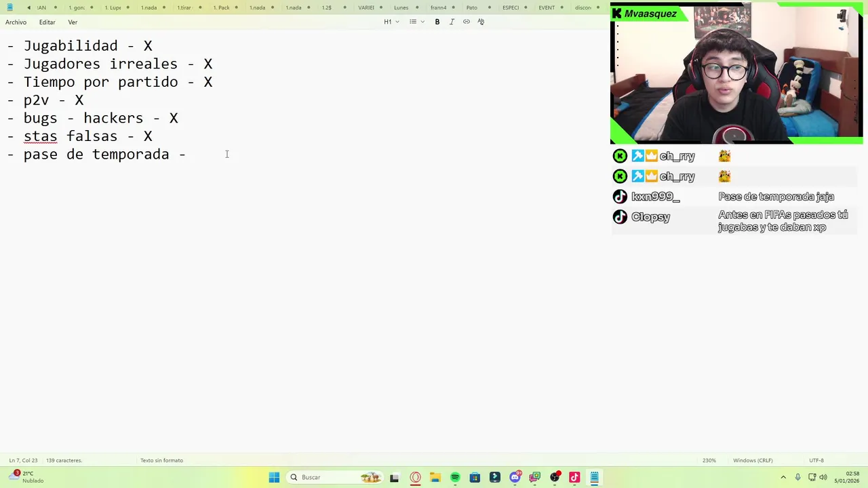
Task: Switch to the 'frann4' tab
Action: (438, 7)
